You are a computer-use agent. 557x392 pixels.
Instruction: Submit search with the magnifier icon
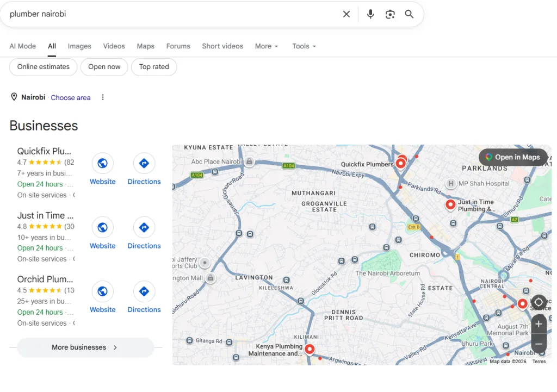click(x=409, y=14)
